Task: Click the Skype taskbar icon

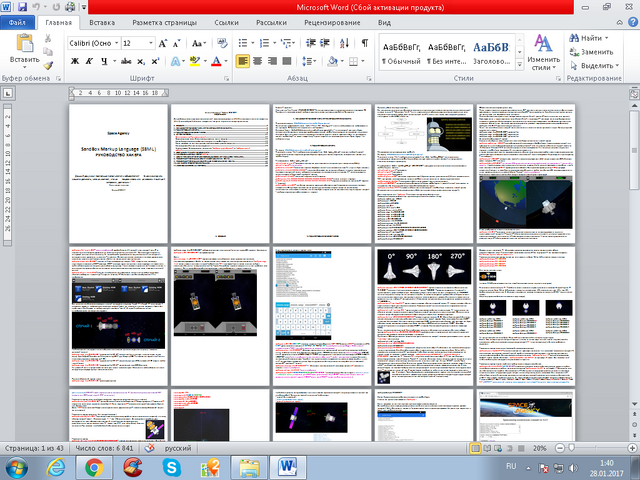Action: [171, 468]
